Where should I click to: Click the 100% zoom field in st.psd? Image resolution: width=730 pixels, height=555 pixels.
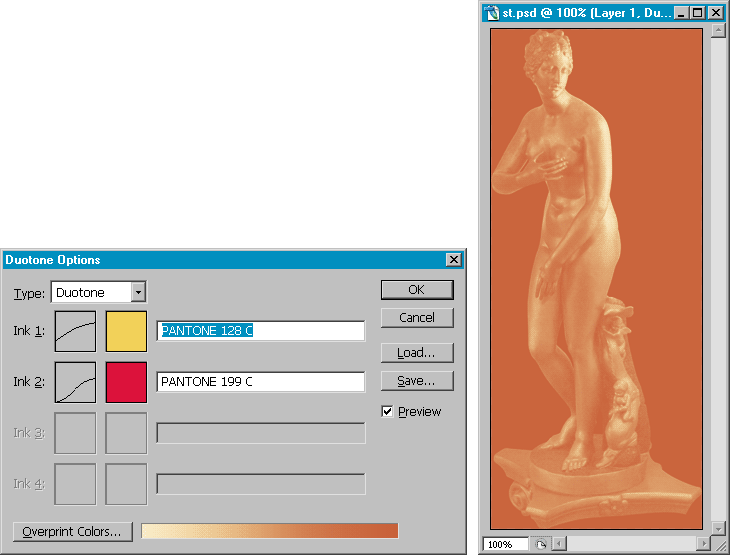506,544
